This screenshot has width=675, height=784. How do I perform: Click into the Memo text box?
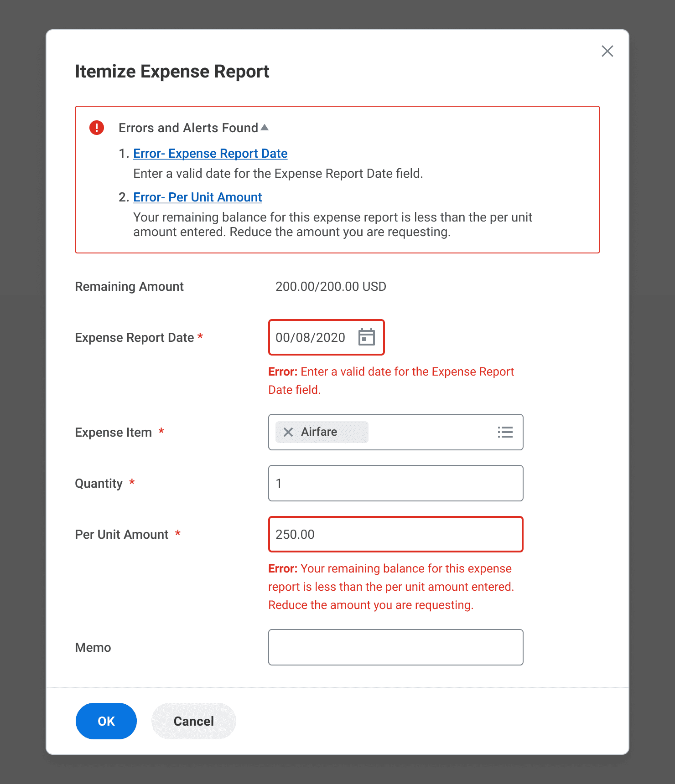(395, 647)
